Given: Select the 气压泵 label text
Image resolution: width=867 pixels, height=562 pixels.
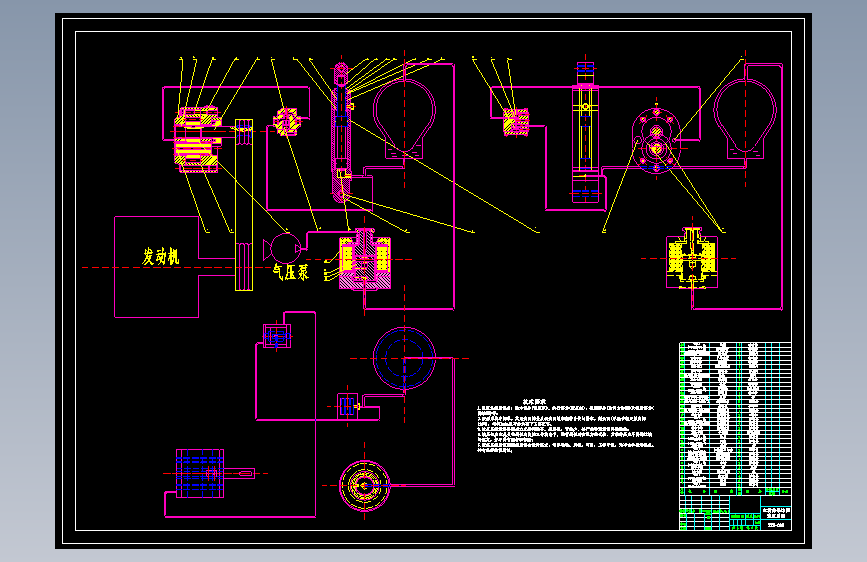Looking at the screenshot, I should click(290, 272).
